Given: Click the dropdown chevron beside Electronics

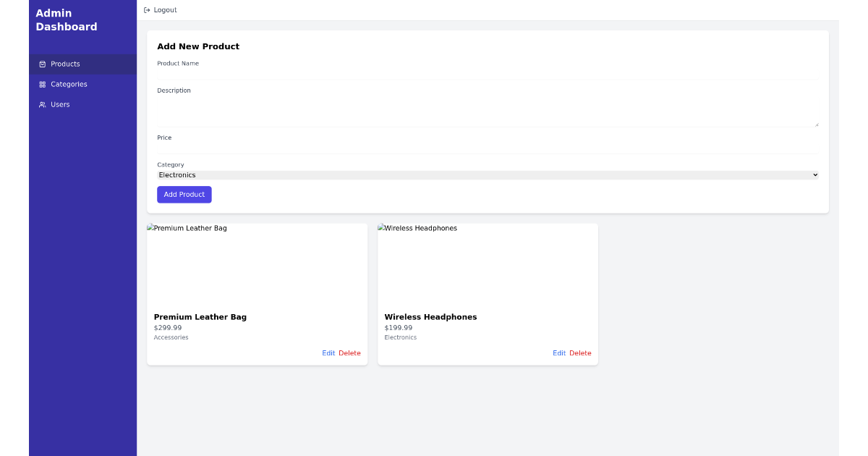Looking at the screenshot, I should 815,174.
